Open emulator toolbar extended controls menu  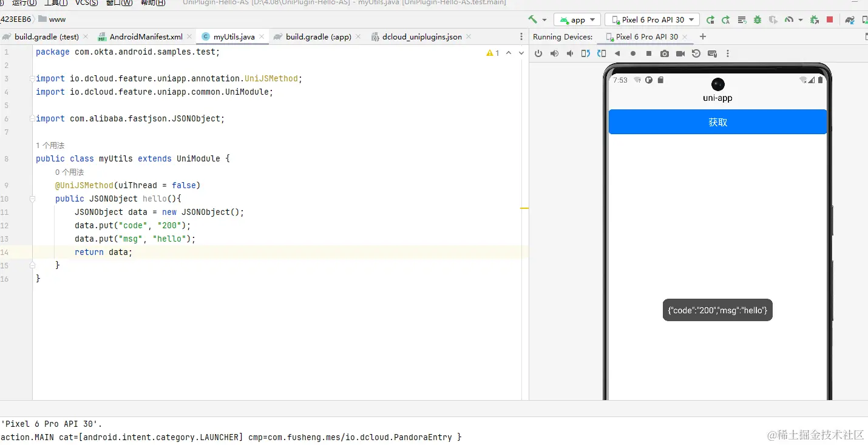tap(728, 53)
